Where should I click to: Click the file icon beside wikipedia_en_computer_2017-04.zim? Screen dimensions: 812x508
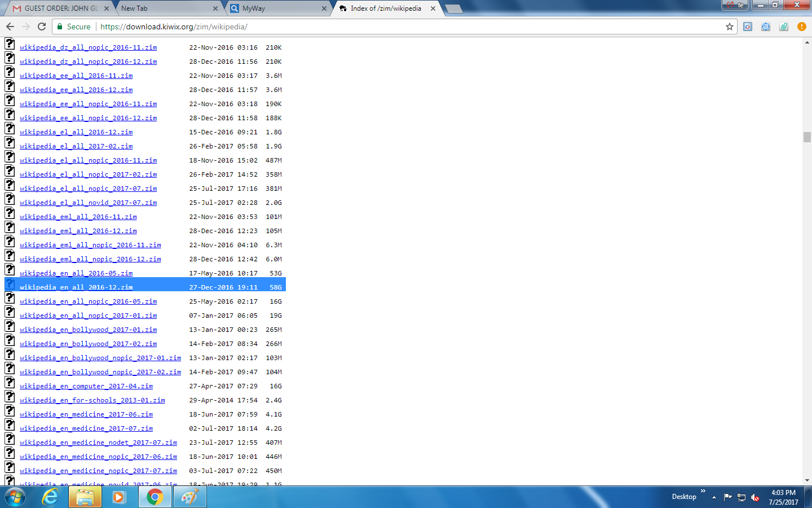[10, 383]
